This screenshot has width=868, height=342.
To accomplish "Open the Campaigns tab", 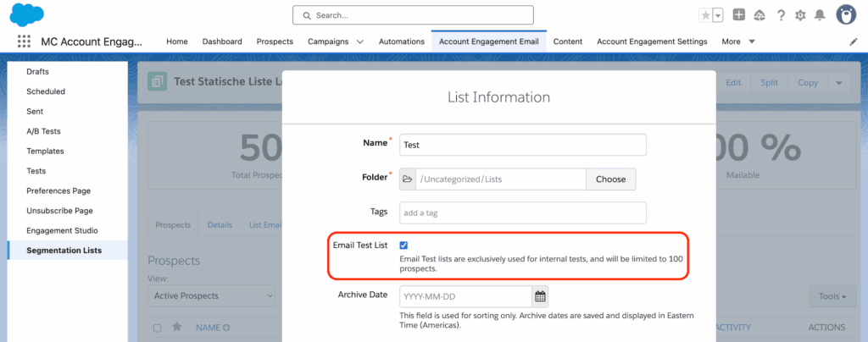I will pyautogui.click(x=328, y=41).
